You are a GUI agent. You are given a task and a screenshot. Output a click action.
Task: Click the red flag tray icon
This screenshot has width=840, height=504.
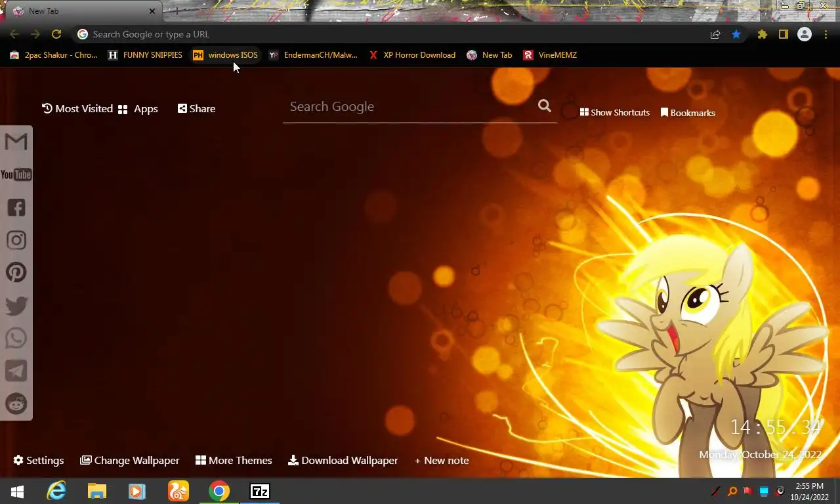(x=748, y=491)
